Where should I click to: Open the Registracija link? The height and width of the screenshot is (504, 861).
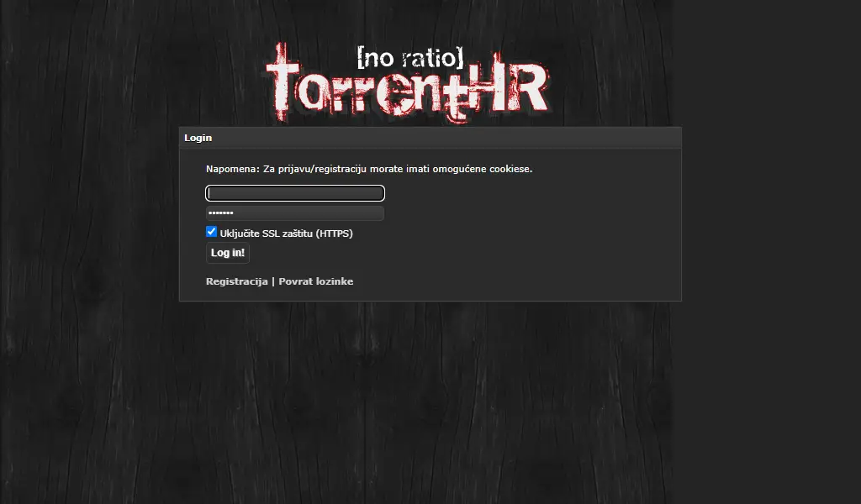pos(236,281)
